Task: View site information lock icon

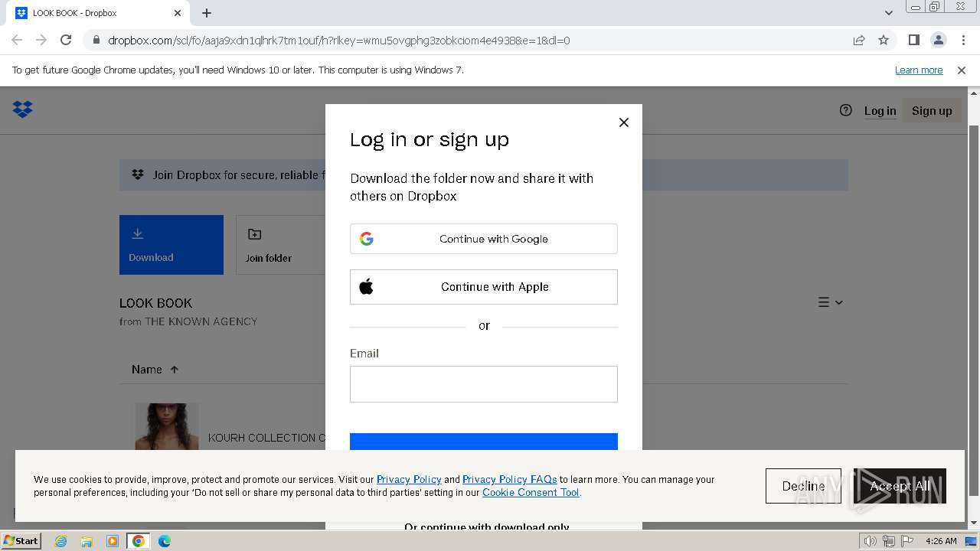Action: pyautogui.click(x=96, y=41)
